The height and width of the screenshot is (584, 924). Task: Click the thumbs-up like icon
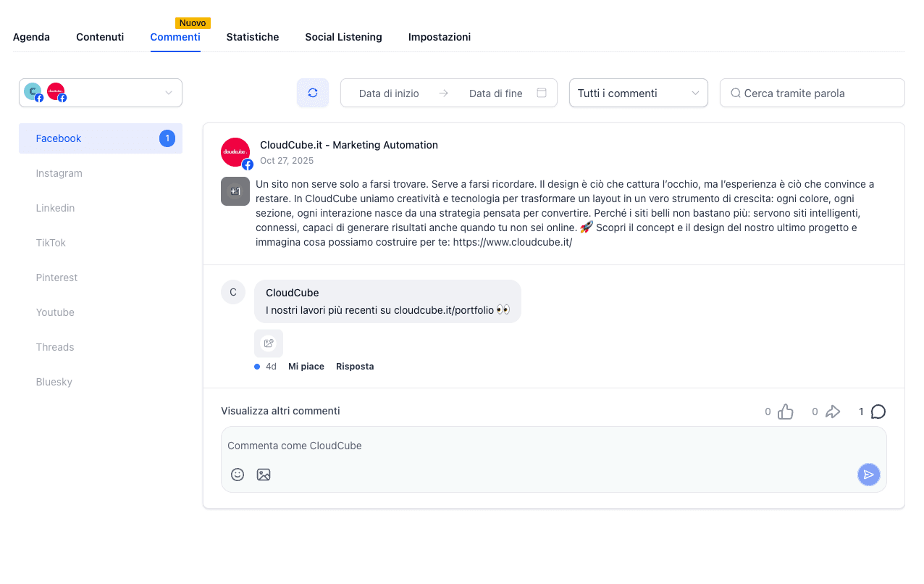786,412
